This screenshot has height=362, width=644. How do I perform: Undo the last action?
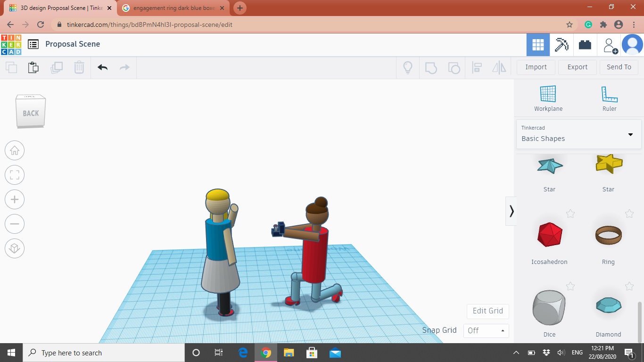pyautogui.click(x=102, y=67)
